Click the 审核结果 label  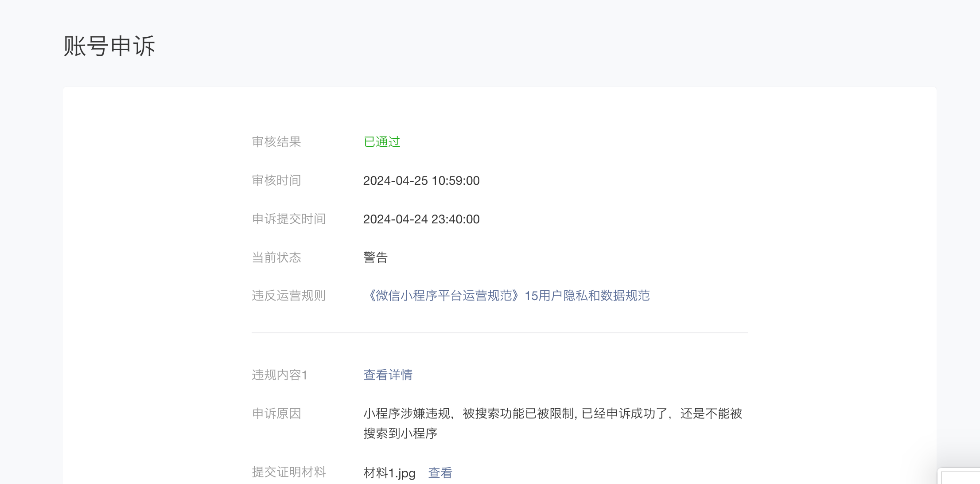point(276,142)
